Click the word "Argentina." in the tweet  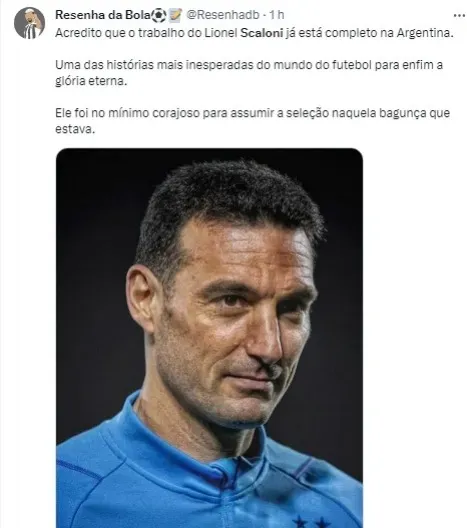tap(425, 33)
